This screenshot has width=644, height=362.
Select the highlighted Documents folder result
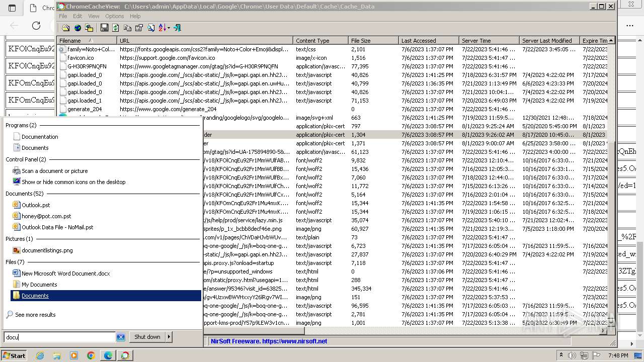106,296
